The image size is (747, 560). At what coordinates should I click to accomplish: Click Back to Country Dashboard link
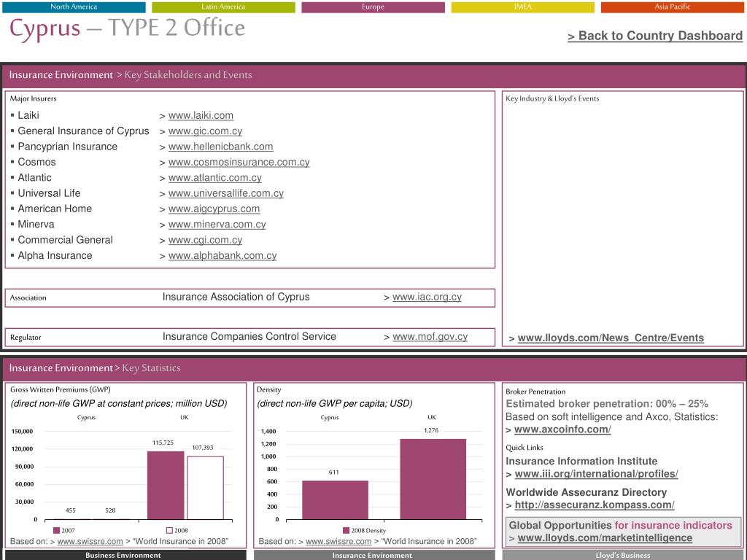[655, 36]
